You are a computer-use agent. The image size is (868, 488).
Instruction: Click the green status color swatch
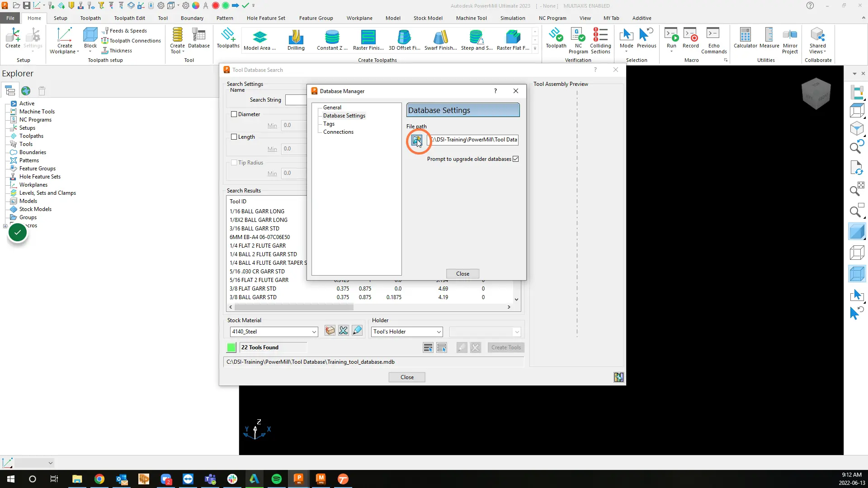[231, 347]
